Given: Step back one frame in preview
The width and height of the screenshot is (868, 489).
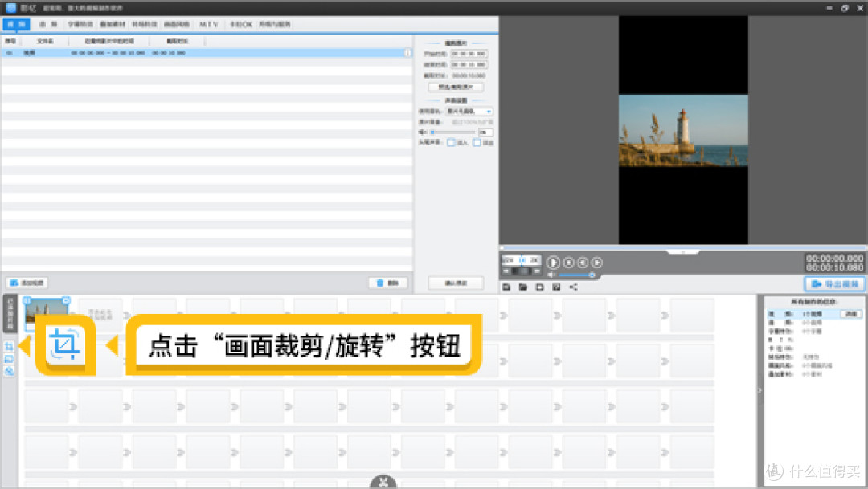Looking at the screenshot, I should (583, 263).
